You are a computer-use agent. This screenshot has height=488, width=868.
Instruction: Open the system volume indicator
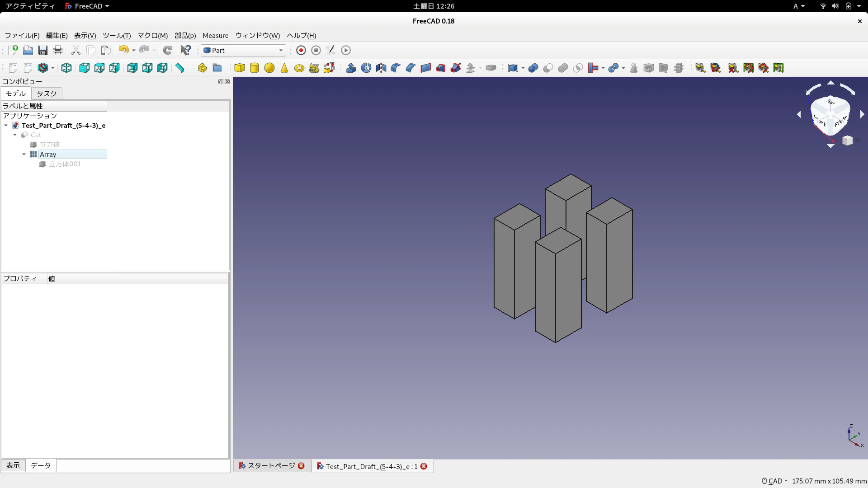[x=835, y=6]
